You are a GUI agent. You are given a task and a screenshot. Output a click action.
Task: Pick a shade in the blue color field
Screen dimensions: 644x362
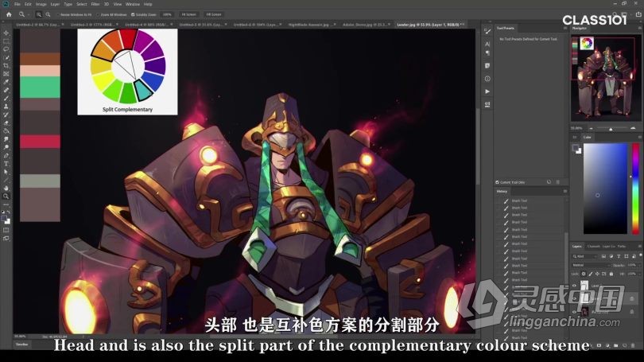tap(605, 189)
